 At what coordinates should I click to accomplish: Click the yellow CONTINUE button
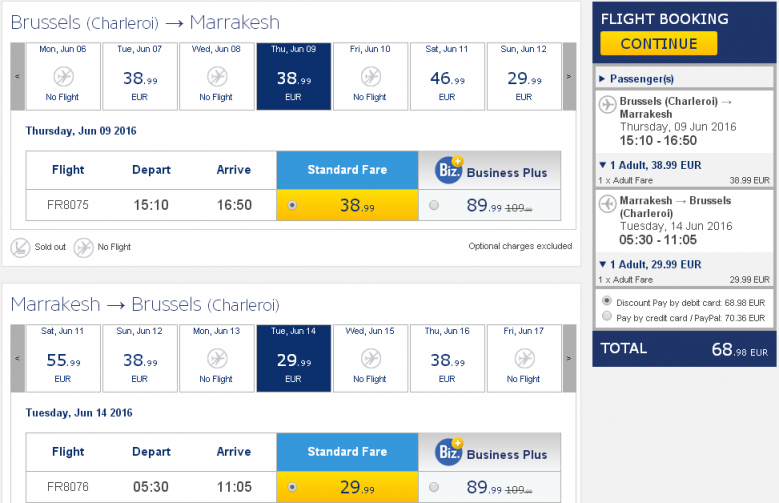[x=659, y=44]
